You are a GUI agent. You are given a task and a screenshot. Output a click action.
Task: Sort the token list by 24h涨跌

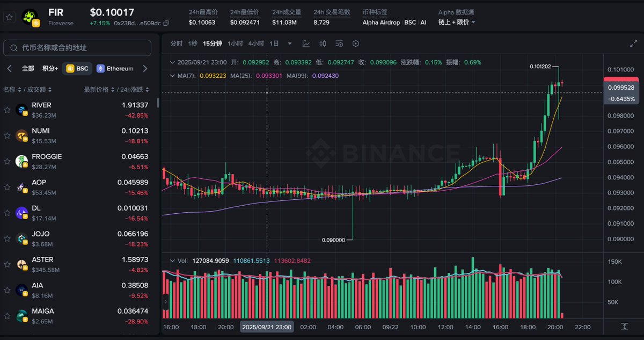[134, 89]
